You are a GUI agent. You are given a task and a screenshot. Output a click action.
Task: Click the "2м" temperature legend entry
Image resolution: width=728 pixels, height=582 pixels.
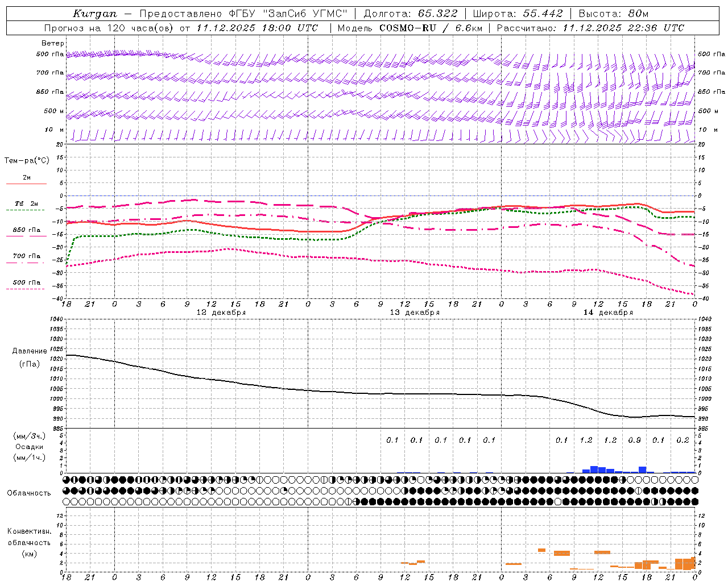[27, 177]
